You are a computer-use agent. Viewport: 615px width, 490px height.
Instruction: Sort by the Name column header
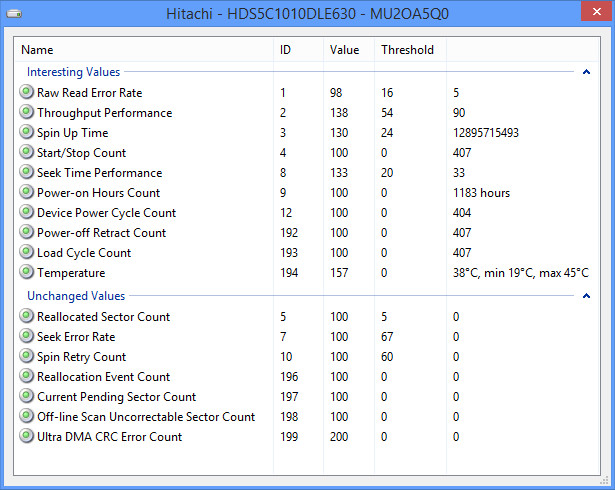click(144, 50)
